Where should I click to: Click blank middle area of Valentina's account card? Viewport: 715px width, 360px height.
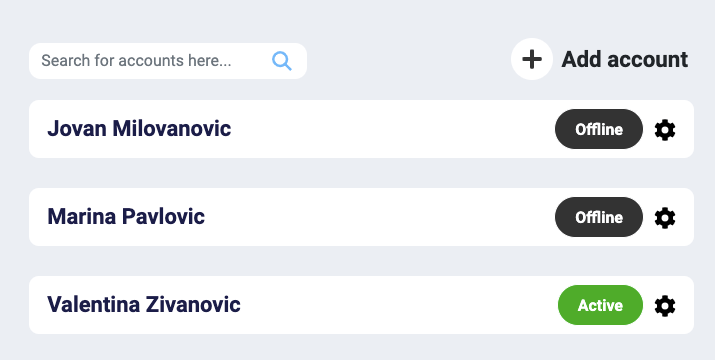coord(397,305)
